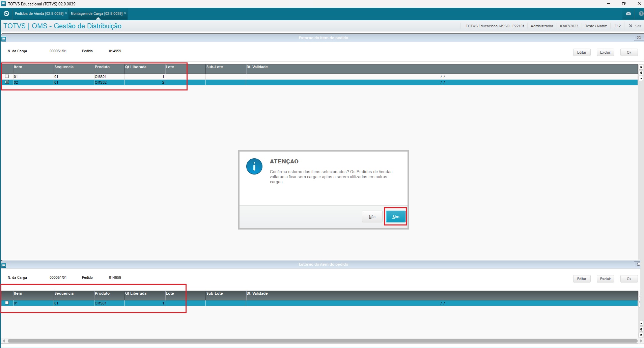
Task: Close the upper Estorno do item panel
Action: point(639,38)
